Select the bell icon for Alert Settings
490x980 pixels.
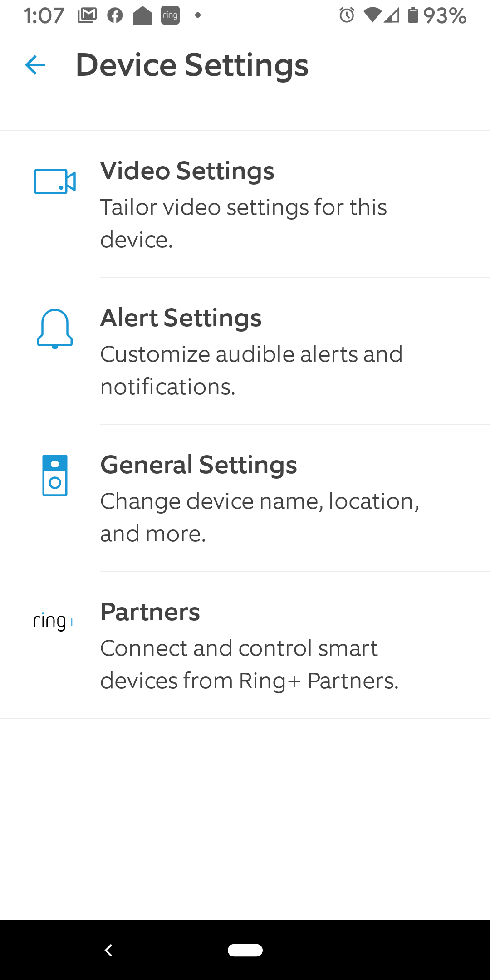pos(54,328)
